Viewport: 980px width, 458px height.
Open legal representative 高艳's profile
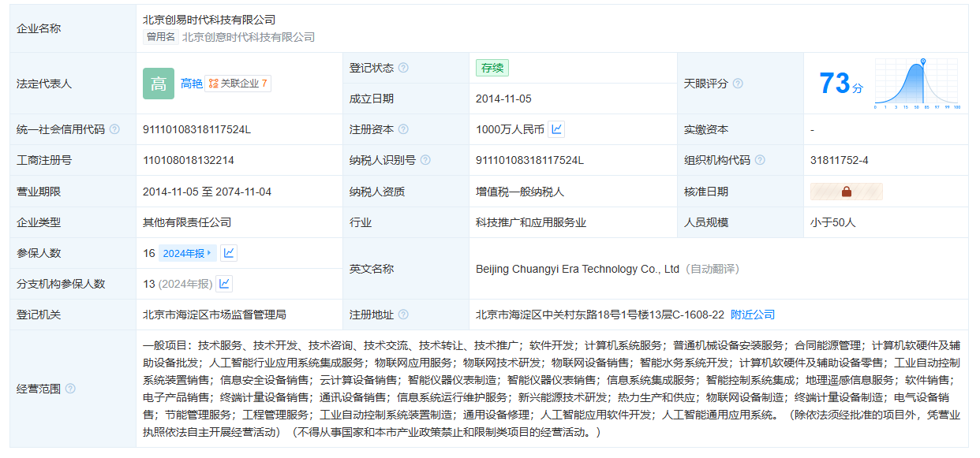192,84
